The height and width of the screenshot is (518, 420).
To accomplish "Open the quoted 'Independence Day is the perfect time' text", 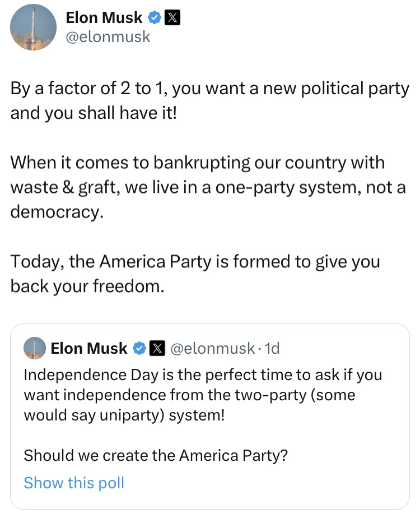I will (202, 375).
